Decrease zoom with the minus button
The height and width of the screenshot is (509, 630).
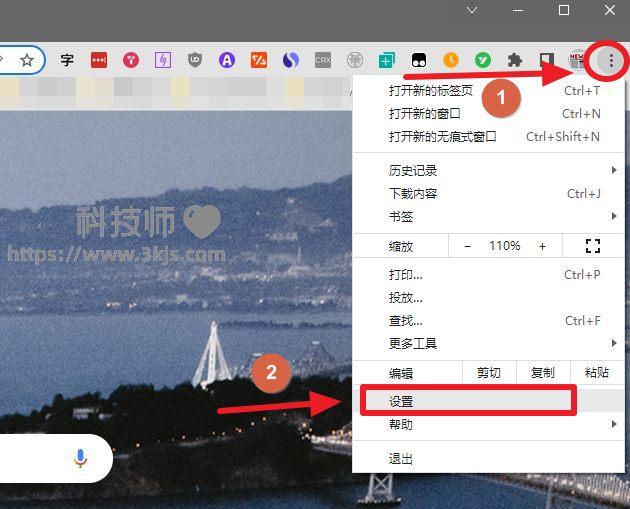467,246
